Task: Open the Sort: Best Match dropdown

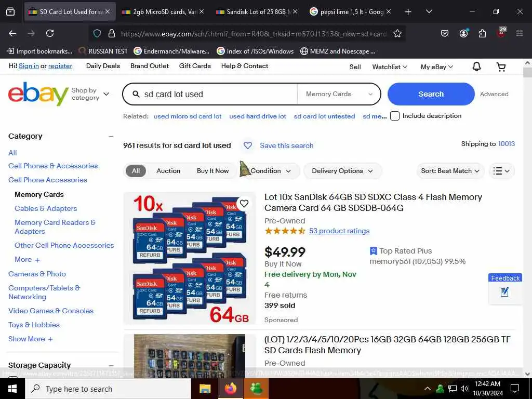Action: tap(450, 170)
